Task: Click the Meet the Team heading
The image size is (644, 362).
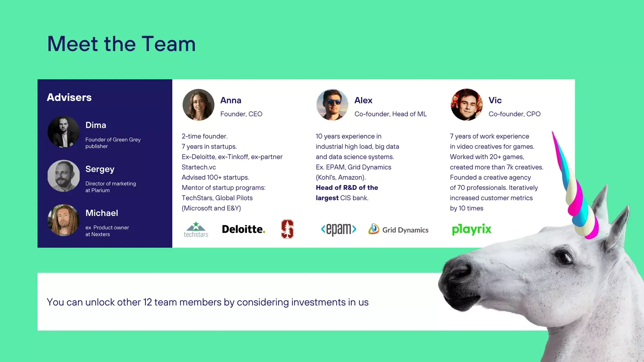Action: point(122,43)
